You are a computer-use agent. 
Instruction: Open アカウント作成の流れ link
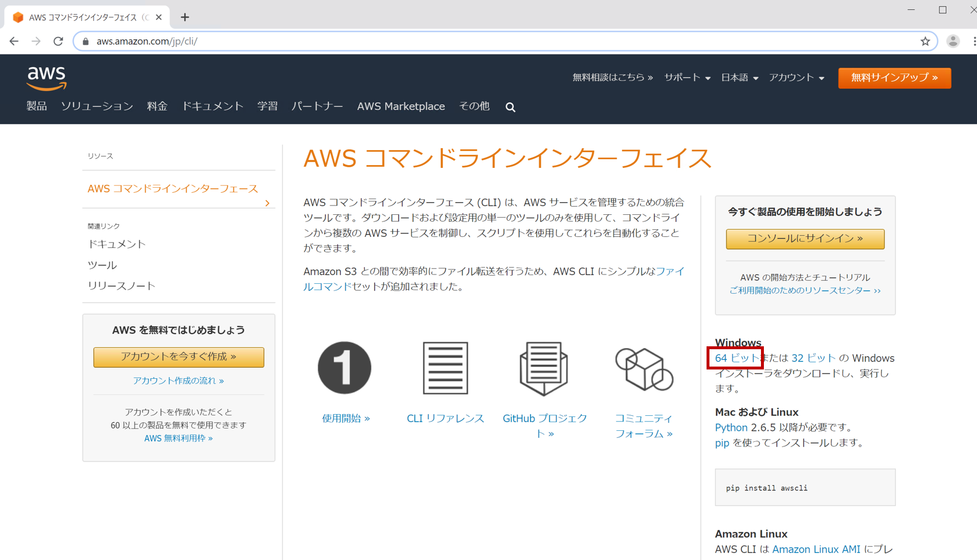pos(178,380)
